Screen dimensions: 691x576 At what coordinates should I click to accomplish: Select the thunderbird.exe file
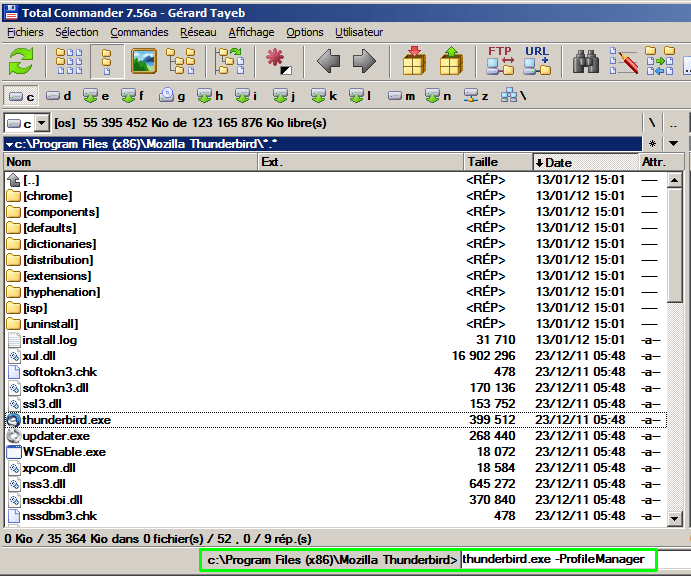point(336,420)
